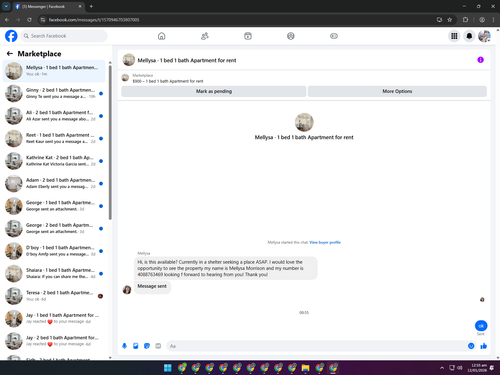Open the Home feed icon
Image resolution: width=500 pixels, height=375 pixels.
coord(161,36)
